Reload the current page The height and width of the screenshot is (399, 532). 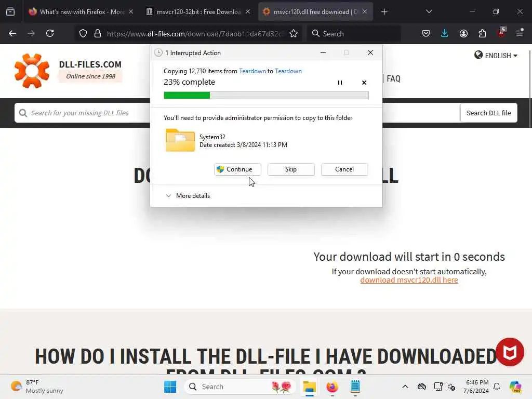tap(50, 33)
